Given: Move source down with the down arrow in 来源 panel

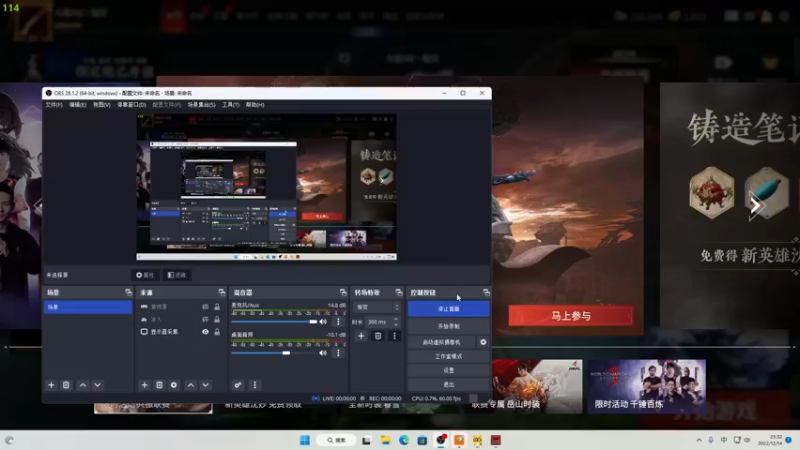Looking at the screenshot, I should (206, 385).
